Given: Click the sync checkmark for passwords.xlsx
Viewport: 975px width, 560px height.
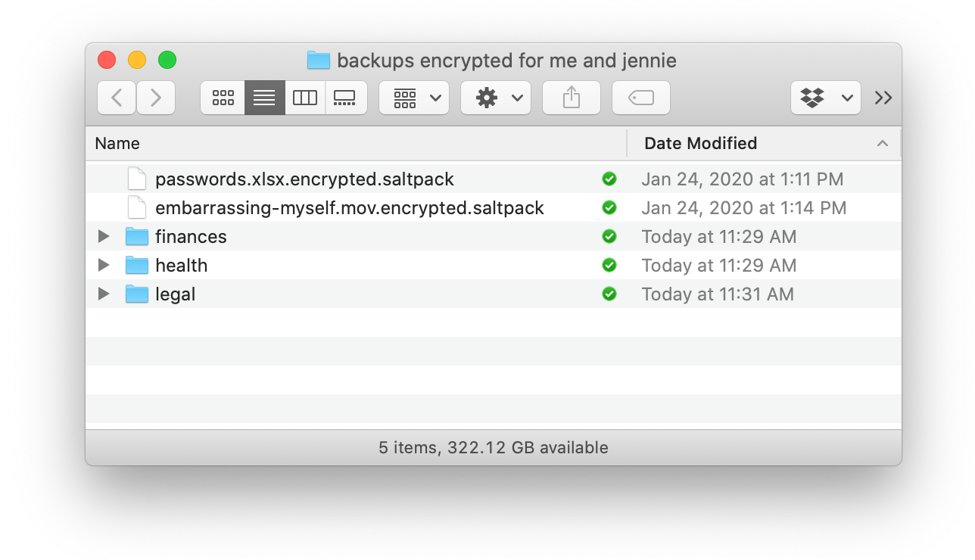Looking at the screenshot, I should coord(609,179).
